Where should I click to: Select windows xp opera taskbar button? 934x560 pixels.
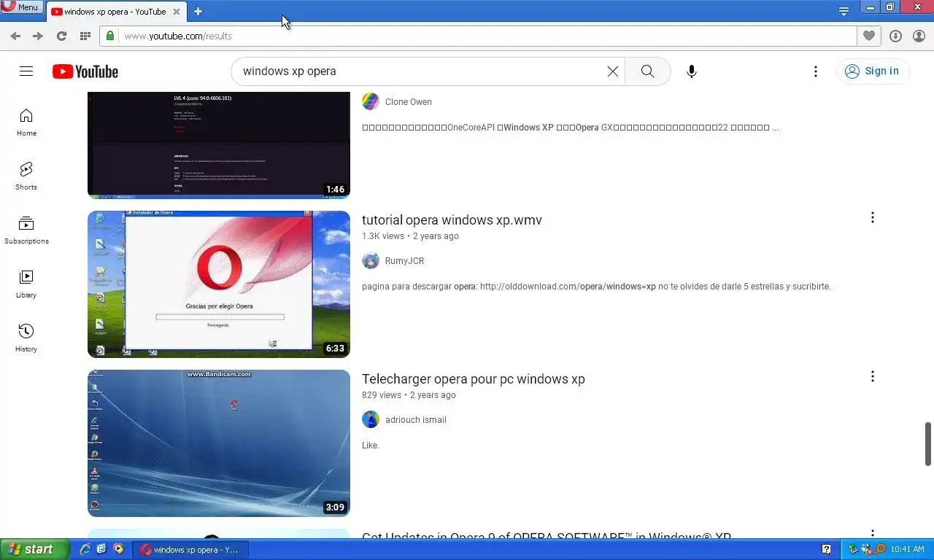click(x=191, y=550)
